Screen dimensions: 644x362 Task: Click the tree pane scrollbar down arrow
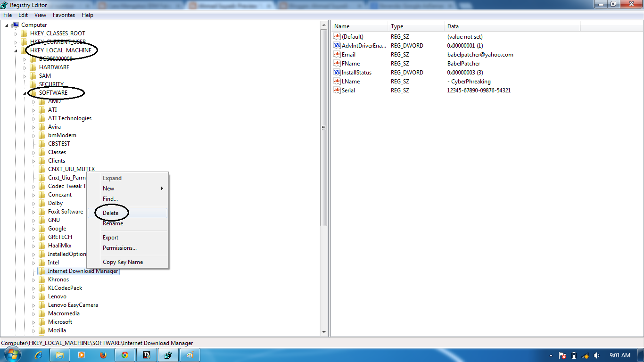[324, 332]
